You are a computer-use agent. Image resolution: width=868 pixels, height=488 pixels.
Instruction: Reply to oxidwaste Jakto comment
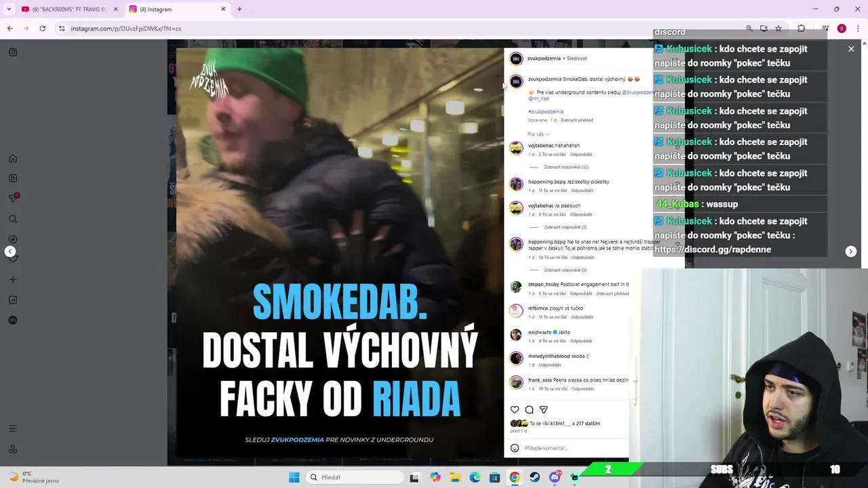(581, 341)
